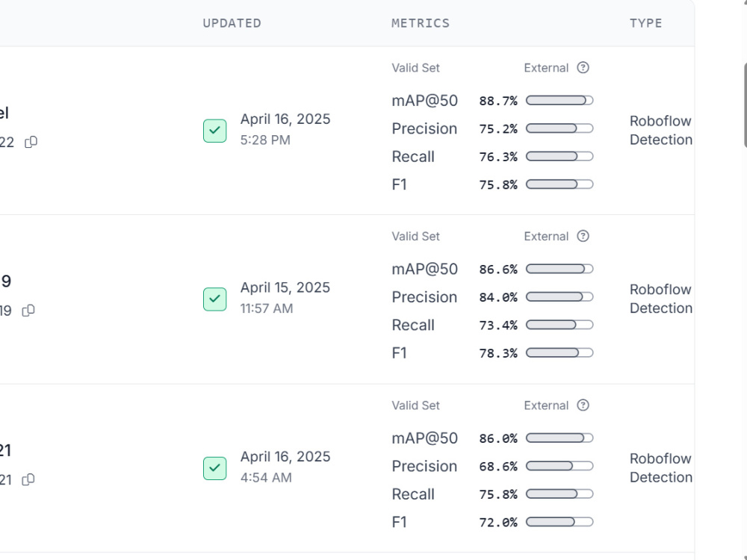Click the Roboflow Detection type in first row
The height and width of the screenshot is (560, 747).
(x=661, y=131)
